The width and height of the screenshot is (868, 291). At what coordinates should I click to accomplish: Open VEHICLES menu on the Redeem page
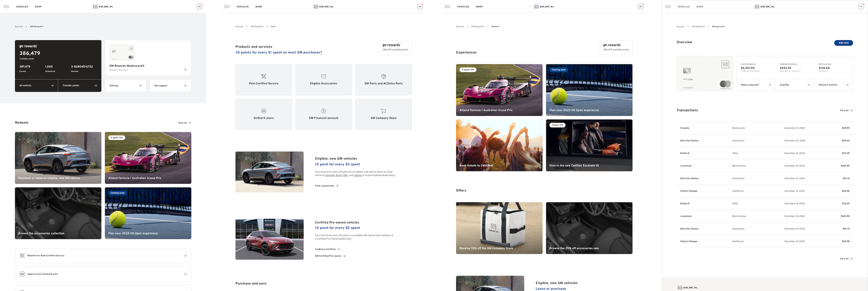point(463,7)
